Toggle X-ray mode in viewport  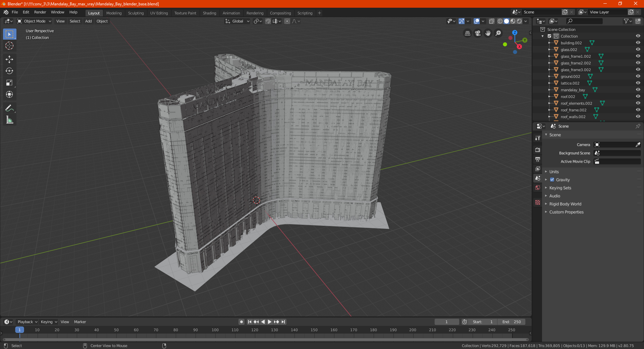[x=491, y=21]
